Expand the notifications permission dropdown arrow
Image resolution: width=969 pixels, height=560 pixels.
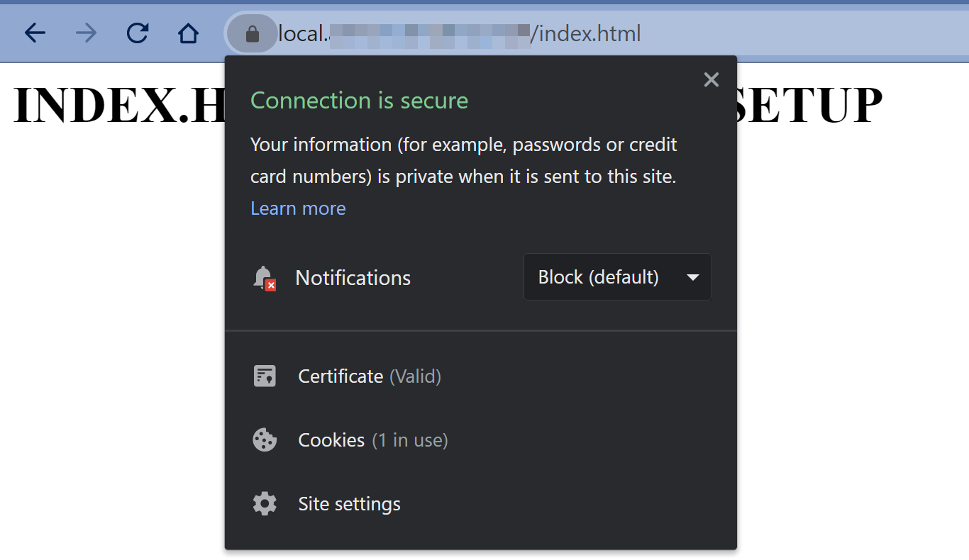pos(693,277)
